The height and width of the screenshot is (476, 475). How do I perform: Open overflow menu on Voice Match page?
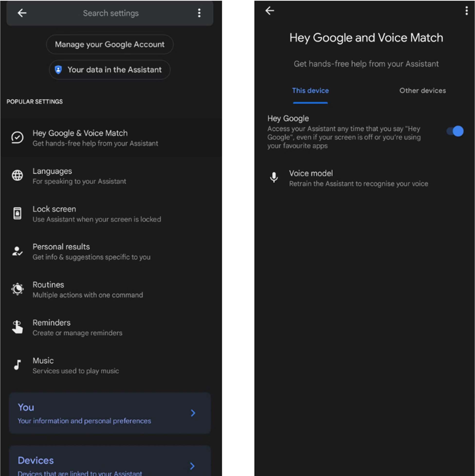[x=466, y=11]
